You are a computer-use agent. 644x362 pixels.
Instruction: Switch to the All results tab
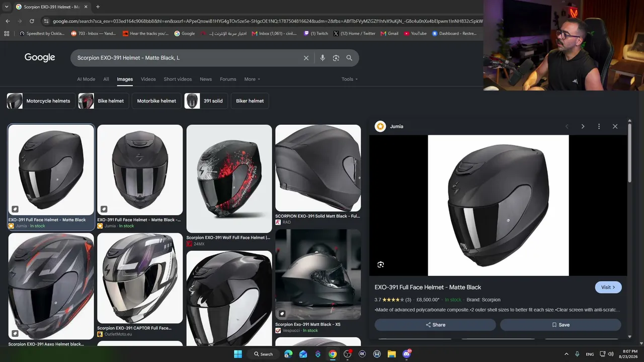click(106, 79)
